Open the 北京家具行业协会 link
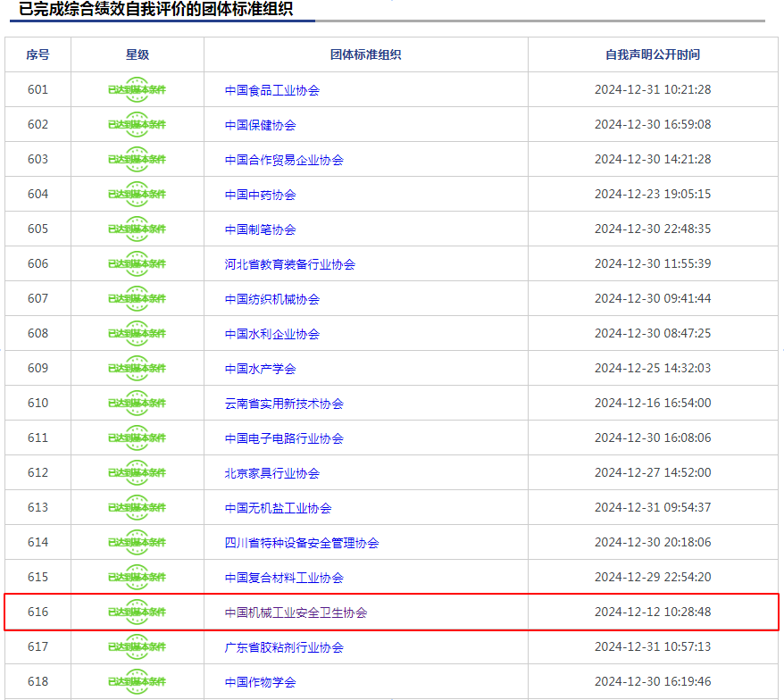 tap(272, 473)
